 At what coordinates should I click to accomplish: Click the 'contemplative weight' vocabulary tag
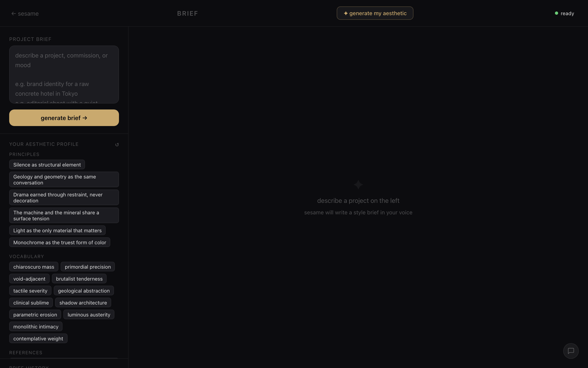[x=38, y=338]
